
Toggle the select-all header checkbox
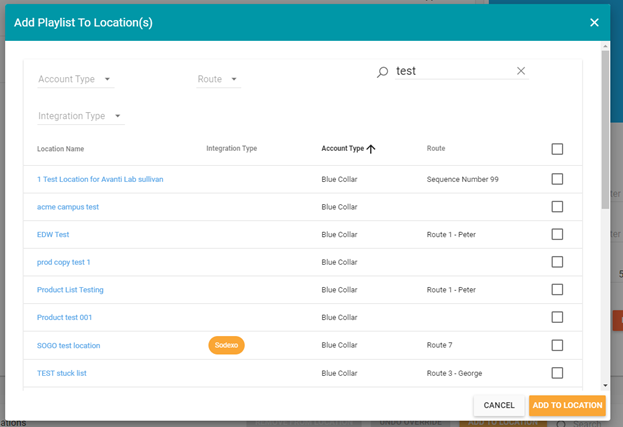[x=557, y=149]
